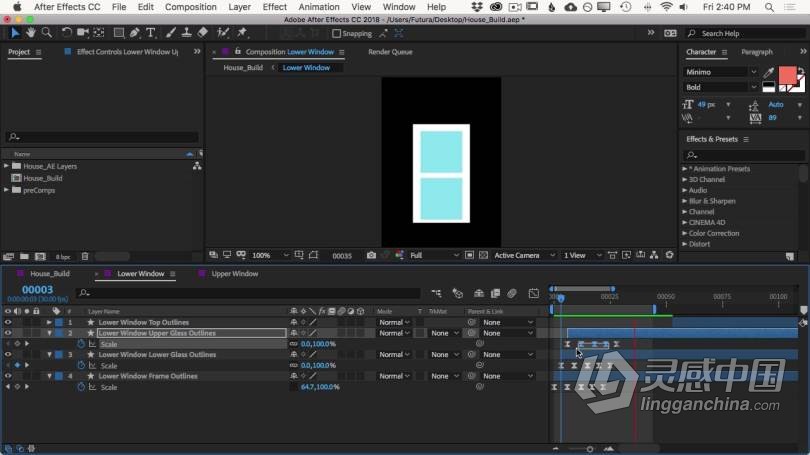The height and width of the screenshot is (455, 810).
Task: Click the House_Build breadcrumb in composition viewer
Action: pos(243,68)
